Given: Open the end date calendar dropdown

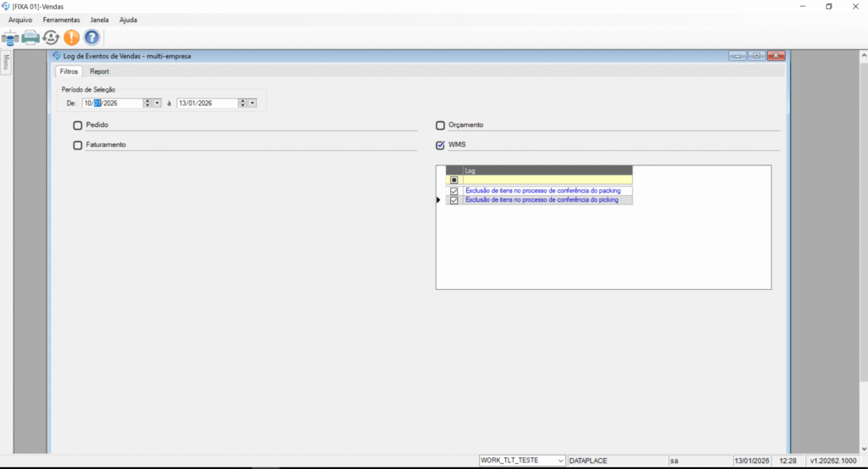Looking at the screenshot, I should 253,103.
